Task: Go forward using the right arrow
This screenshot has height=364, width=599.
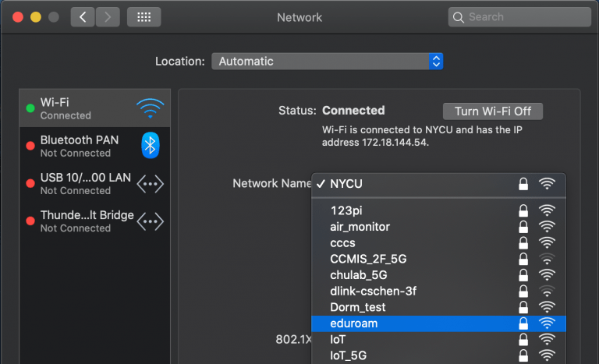Action: [x=108, y=16]
